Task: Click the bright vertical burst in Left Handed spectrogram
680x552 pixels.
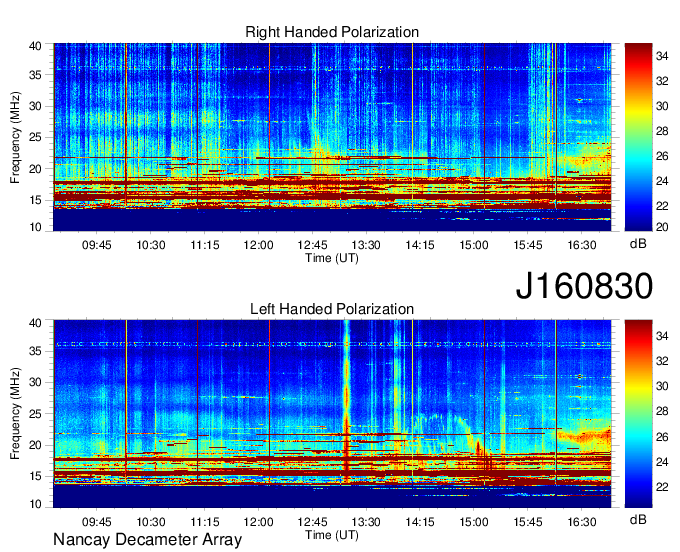Action: (x=346, y=401)
